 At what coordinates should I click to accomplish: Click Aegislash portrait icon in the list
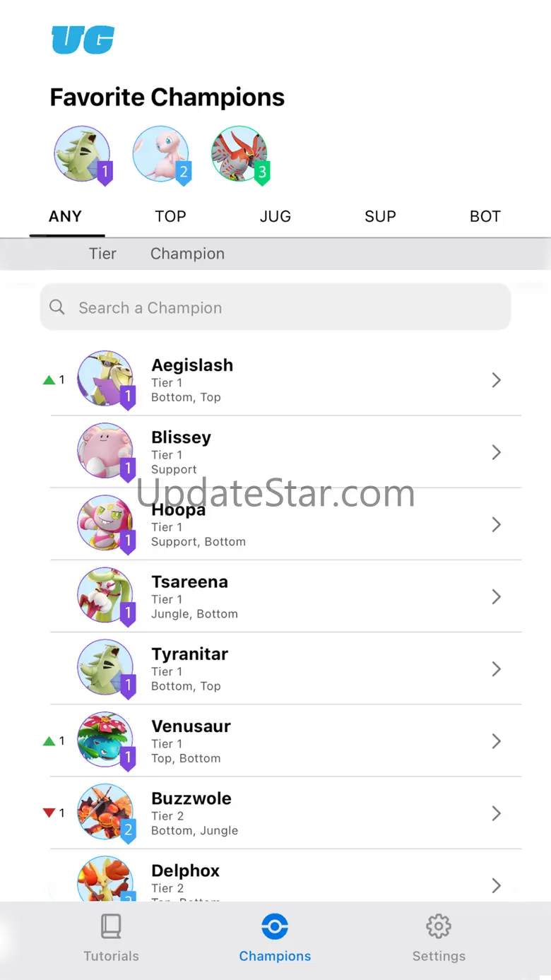[x=105, y=379]
